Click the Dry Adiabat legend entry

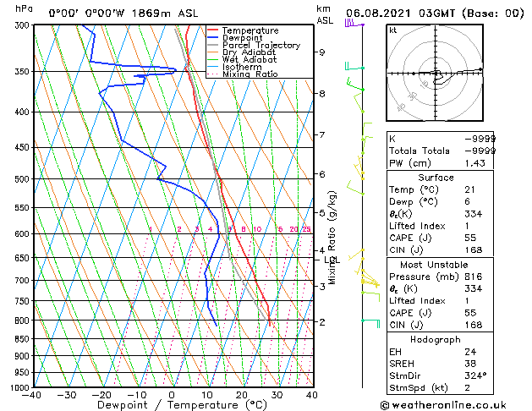click(249, 52)
